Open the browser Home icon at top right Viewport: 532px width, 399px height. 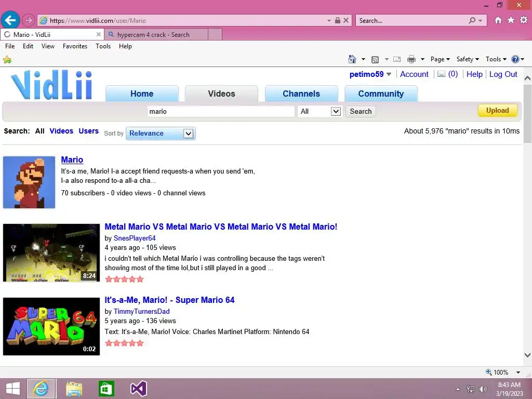click(x=498, y=20)
